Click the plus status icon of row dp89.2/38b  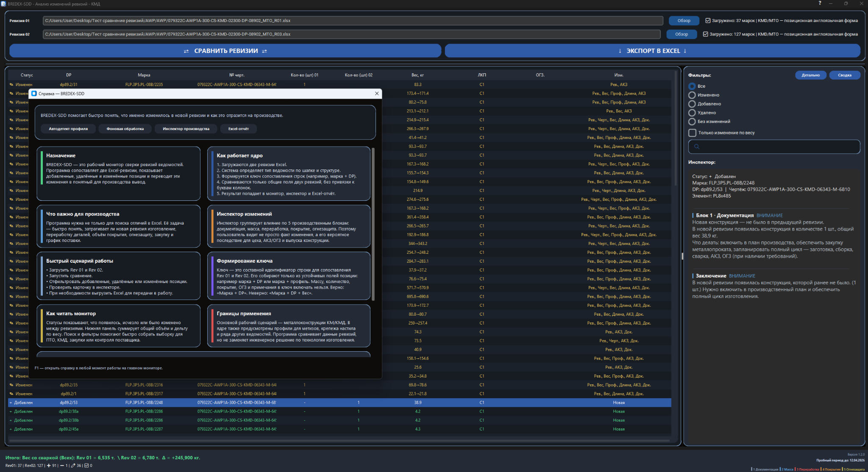pos(11,421)
